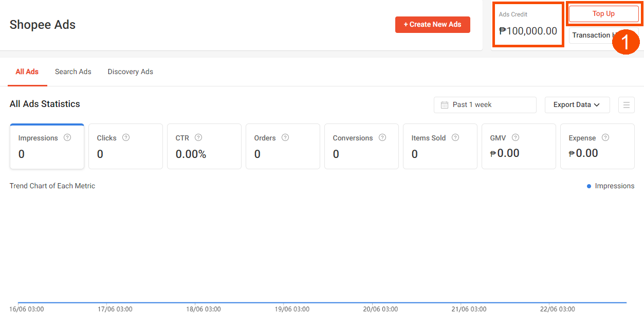Click the 0.00% value under CTR

[191, 154]
